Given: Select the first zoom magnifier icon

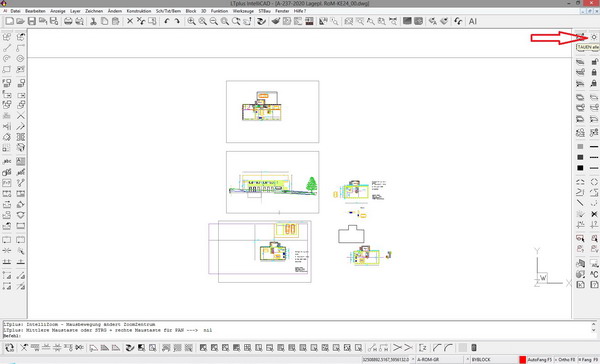Looking at the screenshot, I should click(191, 21).
